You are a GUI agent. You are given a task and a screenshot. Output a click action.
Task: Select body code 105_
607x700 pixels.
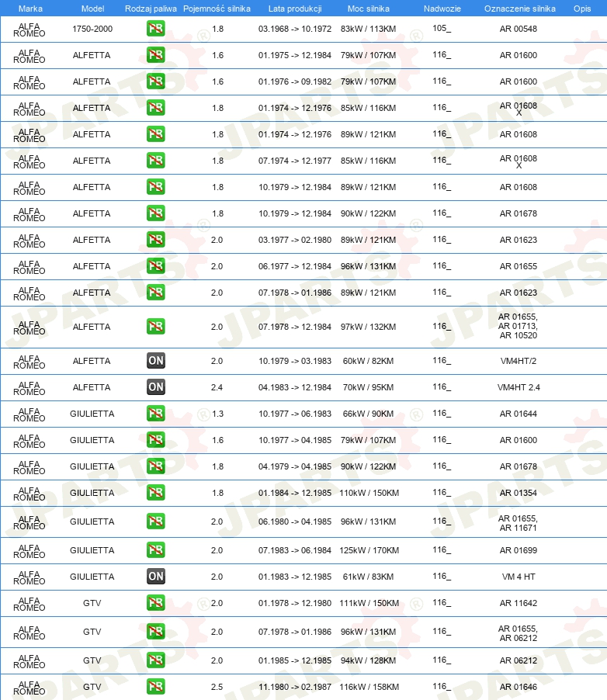[x=442, y=28]
